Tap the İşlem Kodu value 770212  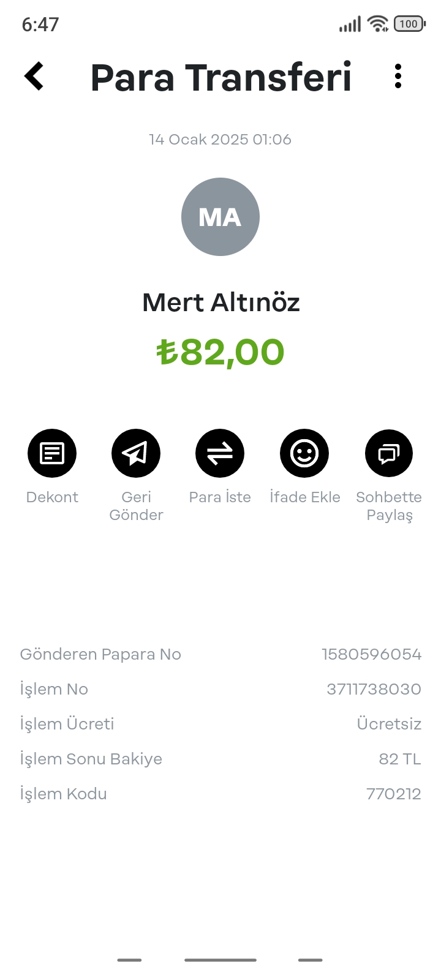(393, 794)
